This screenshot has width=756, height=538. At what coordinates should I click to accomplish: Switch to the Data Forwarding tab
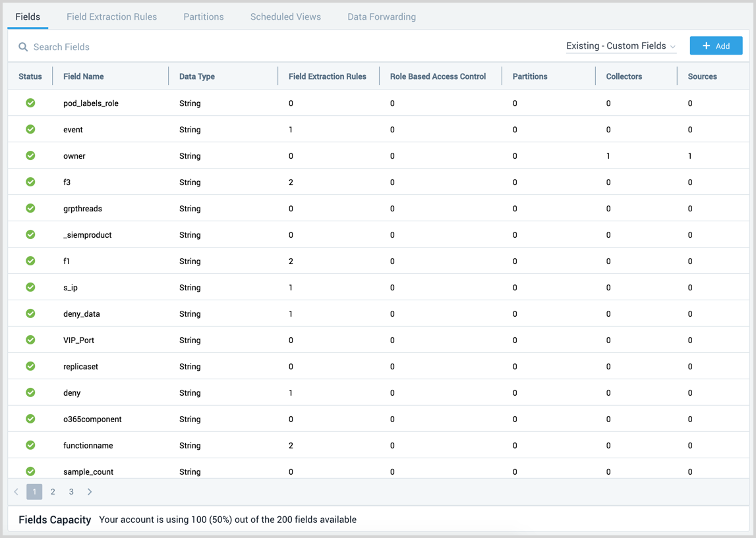click(x=381, y=16)
